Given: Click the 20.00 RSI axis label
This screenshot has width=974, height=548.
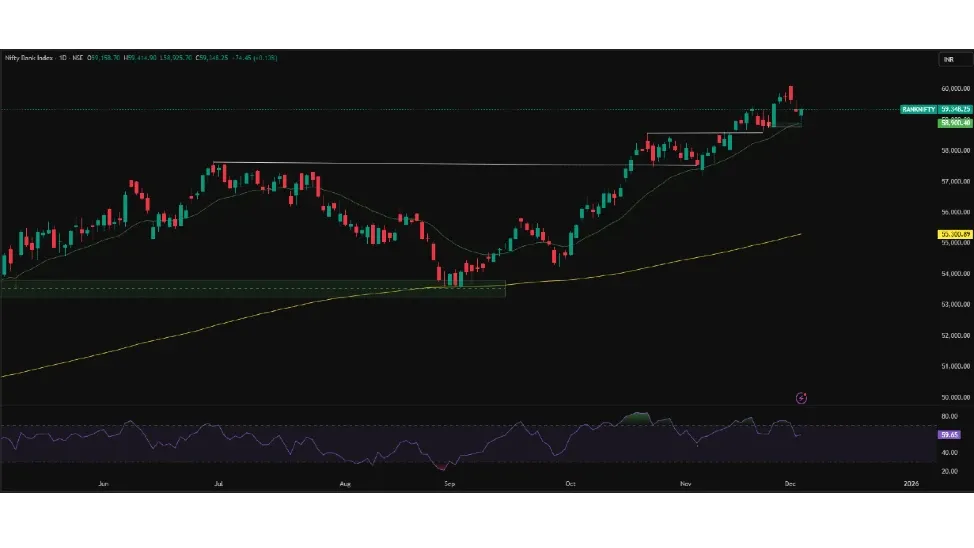Looking at the screenshot, I should click(949, 472).
